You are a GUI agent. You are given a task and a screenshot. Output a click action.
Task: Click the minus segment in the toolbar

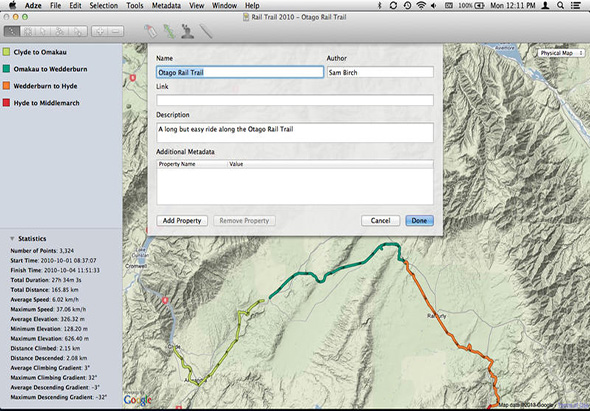[x=116, y=31]
